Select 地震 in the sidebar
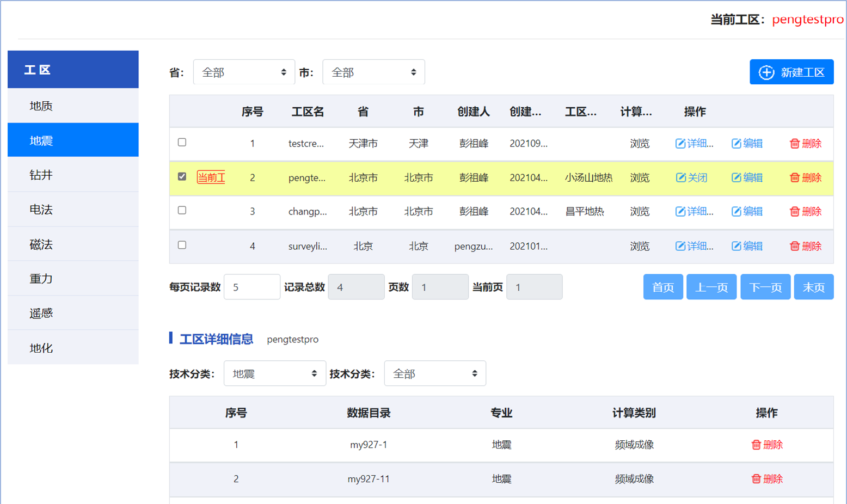The image size is (847, 504). coord(73,140)
